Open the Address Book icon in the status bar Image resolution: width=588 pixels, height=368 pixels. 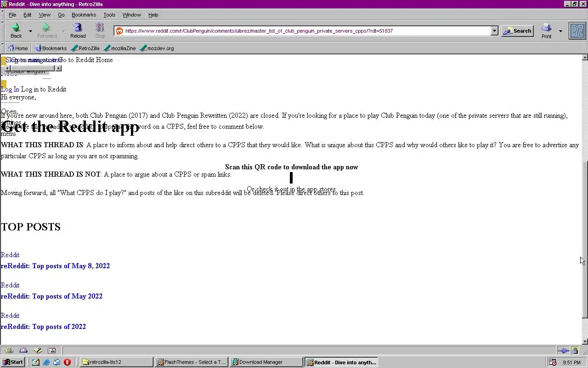(51, 351)
